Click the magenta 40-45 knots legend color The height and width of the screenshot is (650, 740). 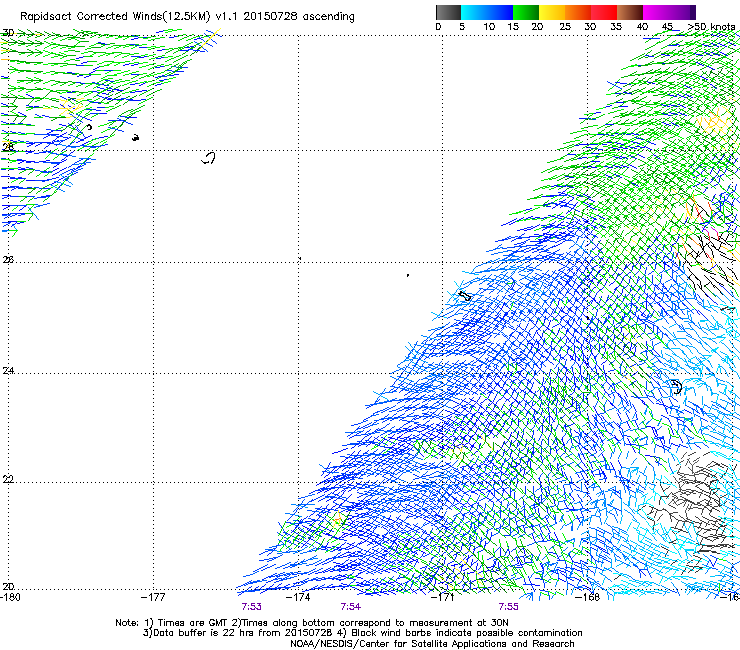pyautogui.click(x=656, y=12)
